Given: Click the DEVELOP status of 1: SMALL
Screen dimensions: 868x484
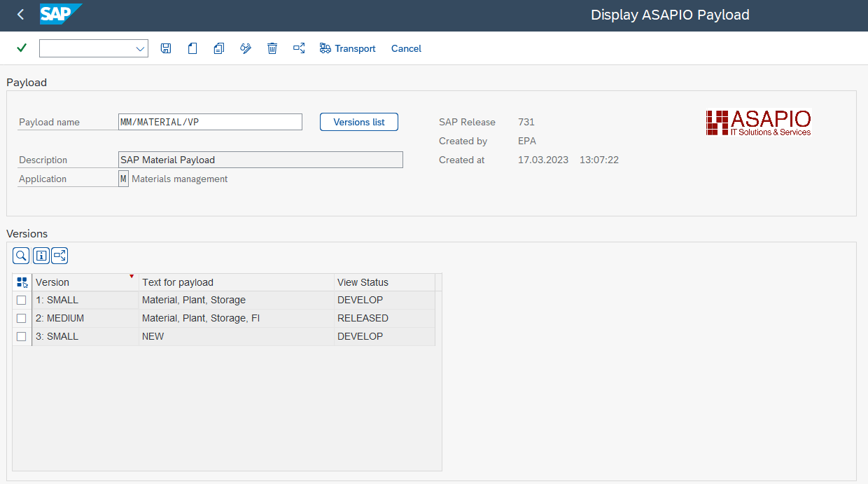Looking at the screenshot, I should (384, 300).
